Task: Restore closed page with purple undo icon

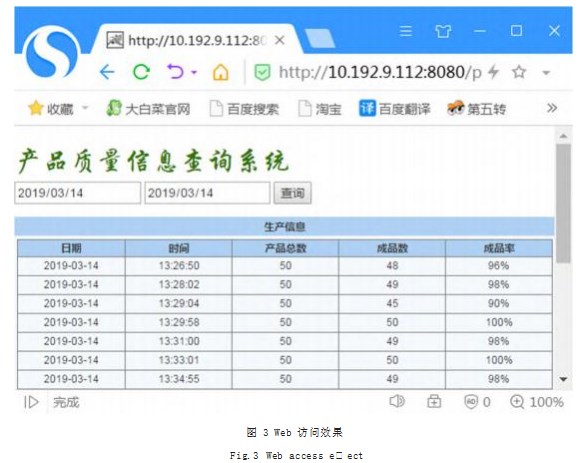Action: [x=175, y=71]
